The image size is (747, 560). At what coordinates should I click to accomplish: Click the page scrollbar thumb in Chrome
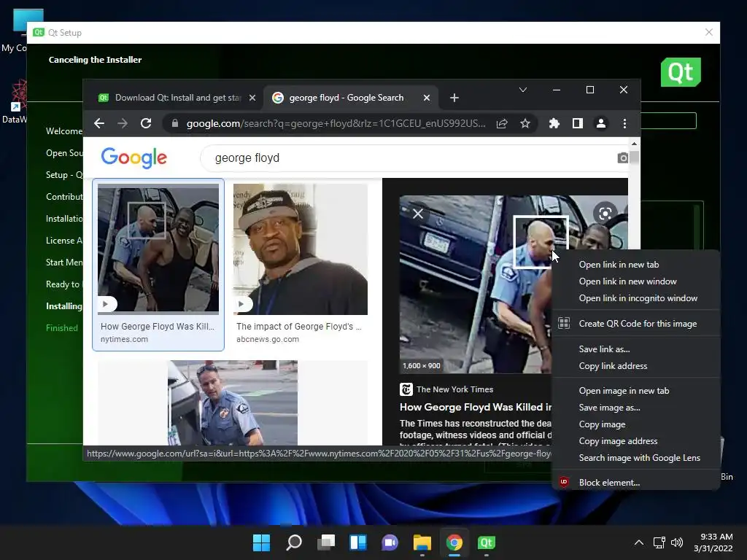click(634, 157)
